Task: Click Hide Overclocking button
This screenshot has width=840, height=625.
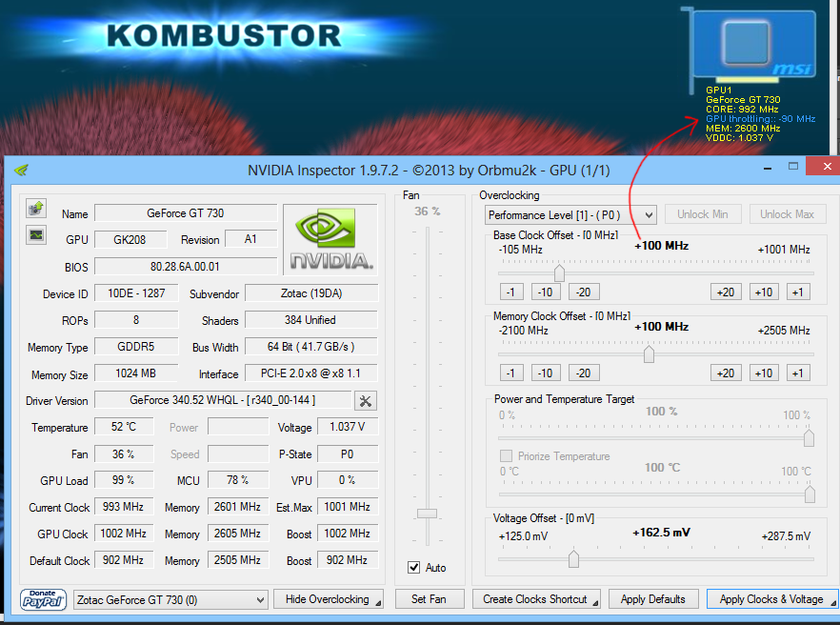Action: [x=328, y=598]
